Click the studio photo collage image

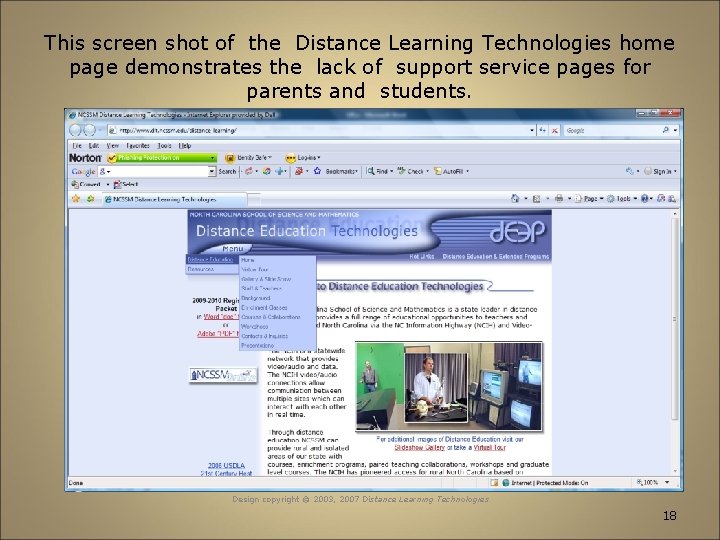[x=449, y=386]
